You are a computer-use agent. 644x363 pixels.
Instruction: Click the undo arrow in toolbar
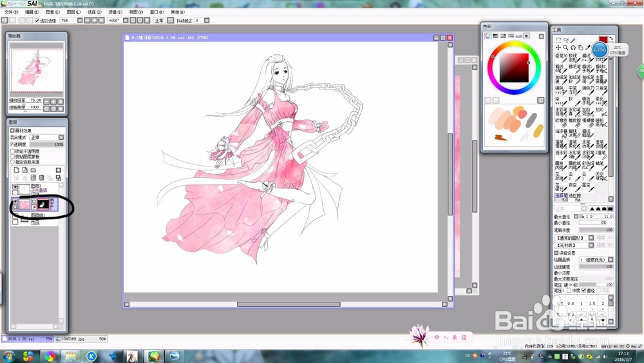(x=5, y=20)
